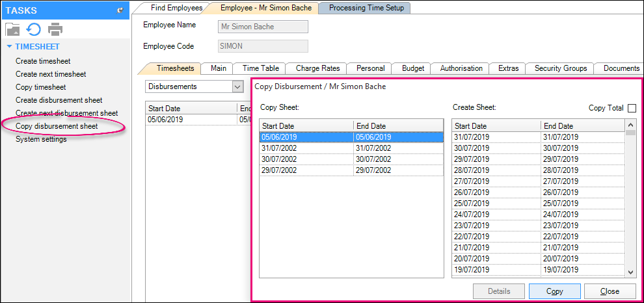Collapse the TIMESHEET section
644x303 pixels.
9,47
